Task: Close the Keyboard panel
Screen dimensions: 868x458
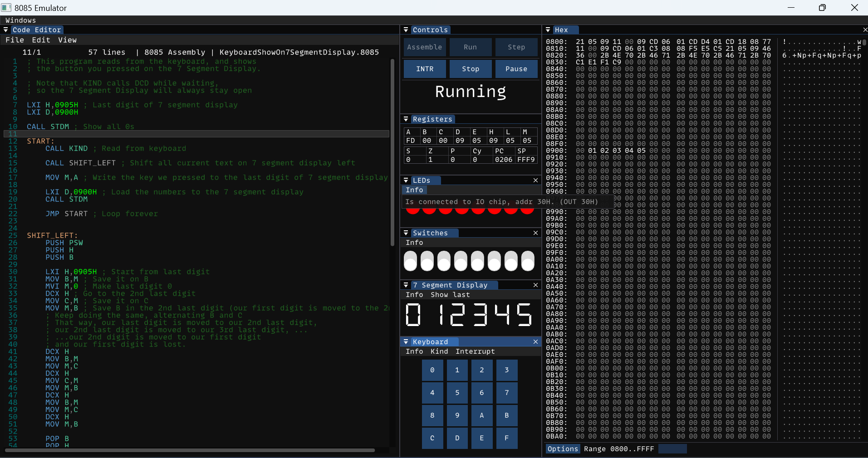Action: click(x=535, y=342)
